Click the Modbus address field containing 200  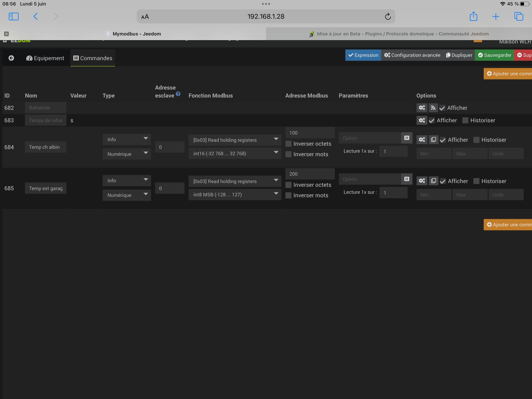click(x=310, y=174)
